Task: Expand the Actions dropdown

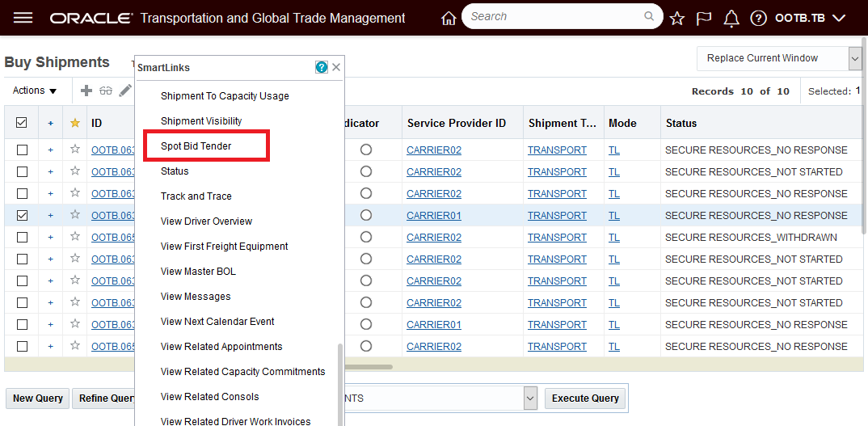Action: [35, 91]
